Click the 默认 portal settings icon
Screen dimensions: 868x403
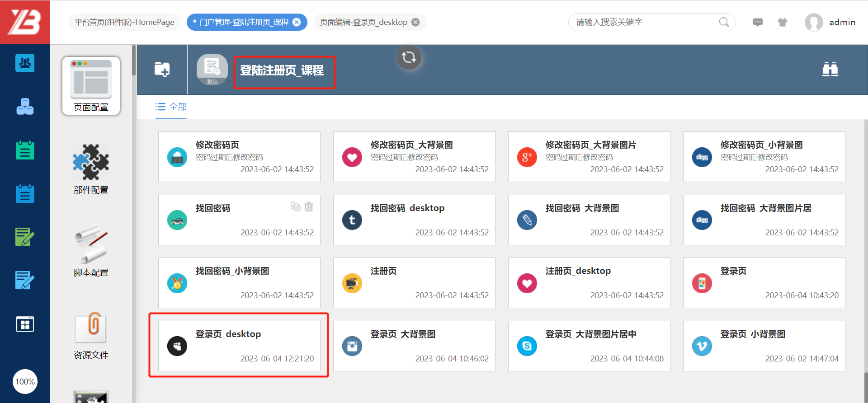coord(212,69)
